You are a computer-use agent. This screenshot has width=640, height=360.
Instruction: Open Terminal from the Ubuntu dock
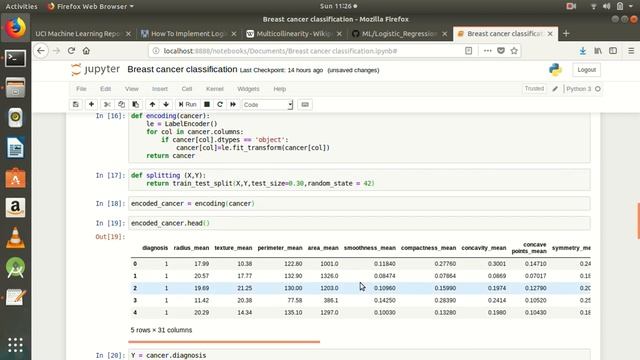point(16,58)
